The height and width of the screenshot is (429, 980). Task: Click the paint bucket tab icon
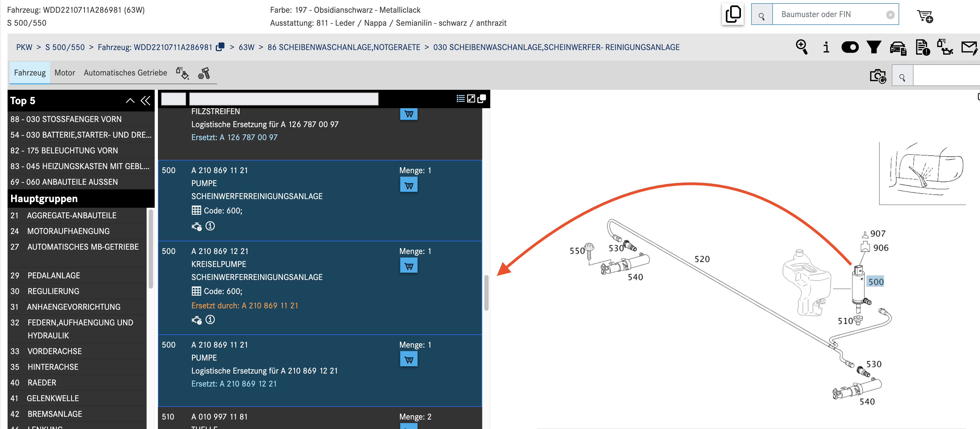point(183,73)
